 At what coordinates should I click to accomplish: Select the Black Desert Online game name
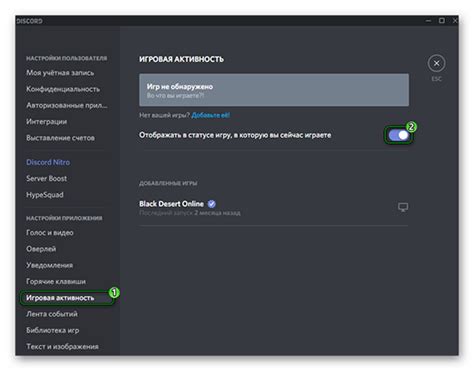click(171, 204)
